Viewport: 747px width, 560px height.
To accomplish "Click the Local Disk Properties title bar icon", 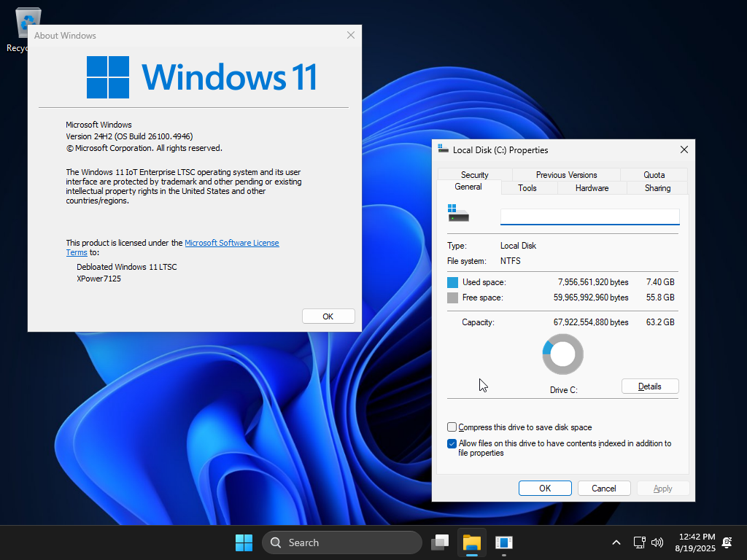I will tap(443, 149).
